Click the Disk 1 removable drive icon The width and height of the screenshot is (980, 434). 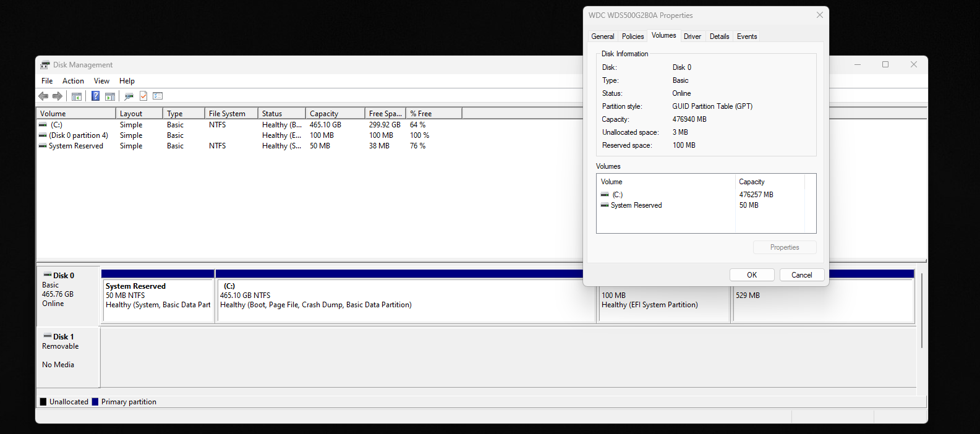click(x=48, y=336)
